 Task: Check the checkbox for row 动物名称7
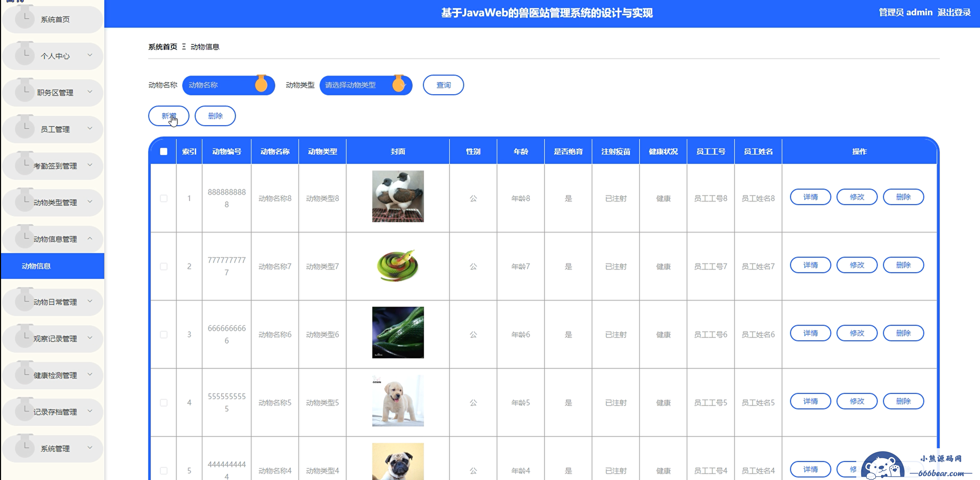pyautogui.click(x=164, y=266)
